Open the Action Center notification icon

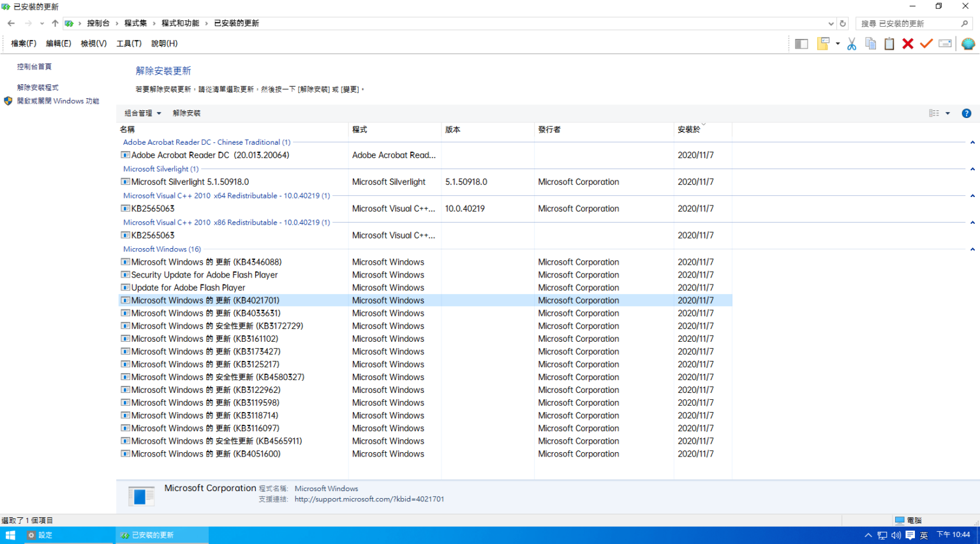coord(910,535)
